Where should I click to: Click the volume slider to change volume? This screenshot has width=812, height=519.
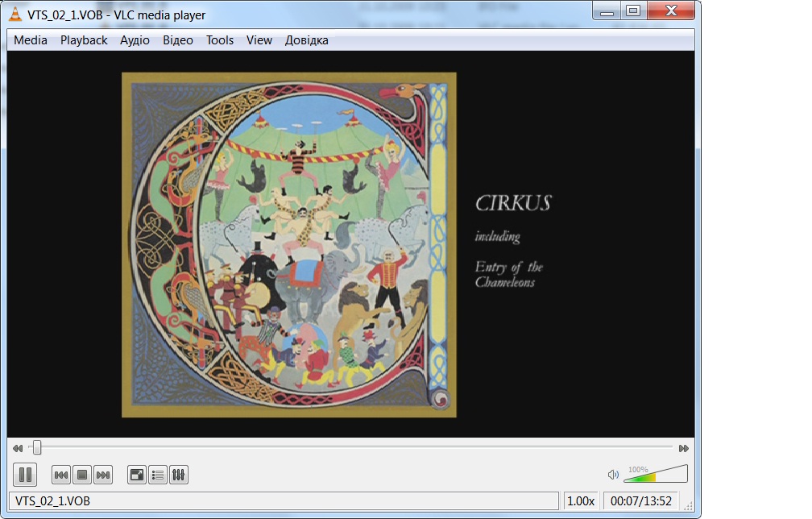pos(657,475)
